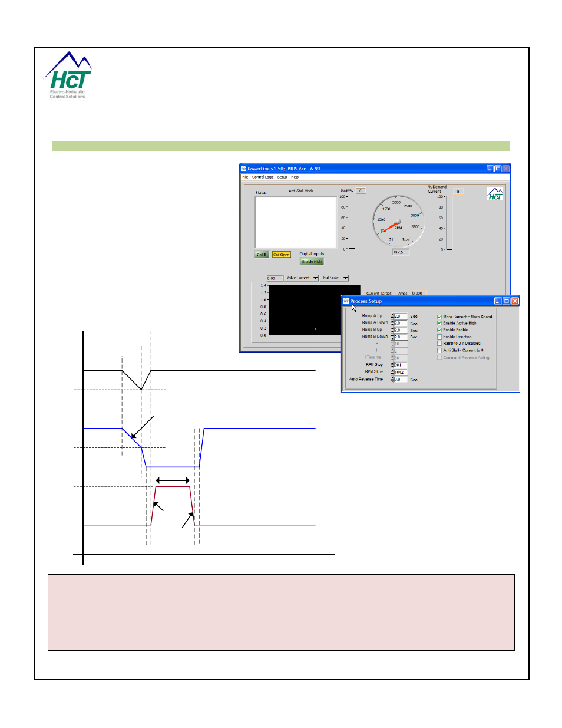The width and height of the screenshot is (562, 728).
Task: Click the Auto Reverse Time stepper arrows
Action: tap(392, 380)
